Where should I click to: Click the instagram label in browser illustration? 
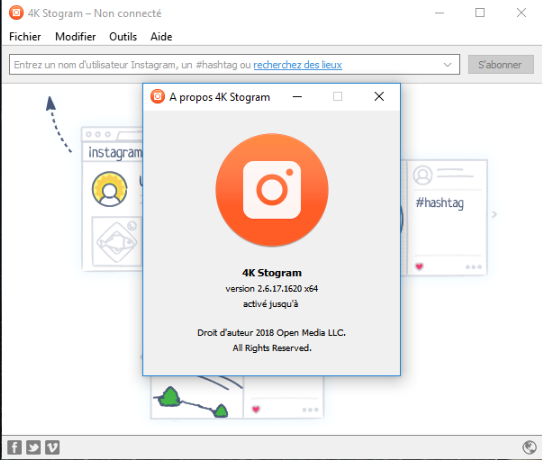(115, 152)
